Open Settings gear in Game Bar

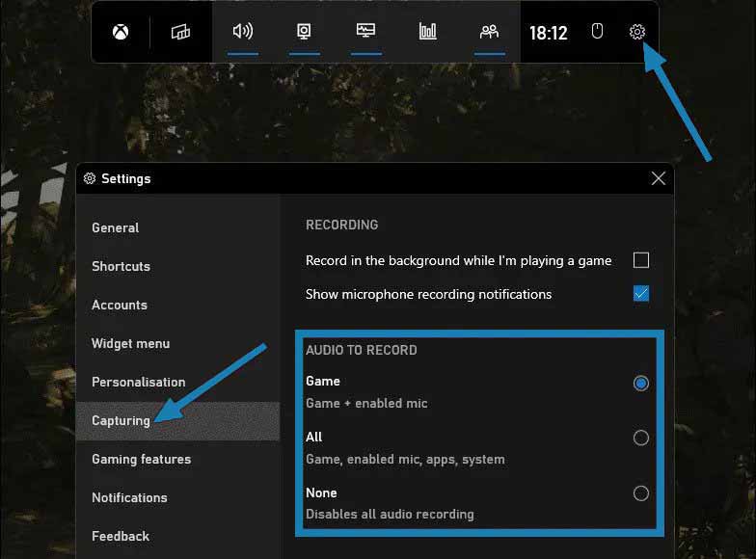click(636, 32)
